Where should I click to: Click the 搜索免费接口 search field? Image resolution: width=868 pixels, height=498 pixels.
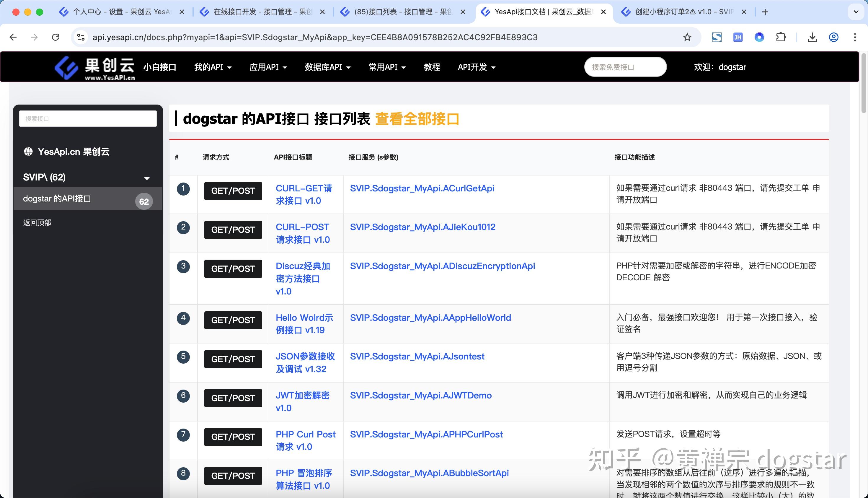(x=625, y=67)
